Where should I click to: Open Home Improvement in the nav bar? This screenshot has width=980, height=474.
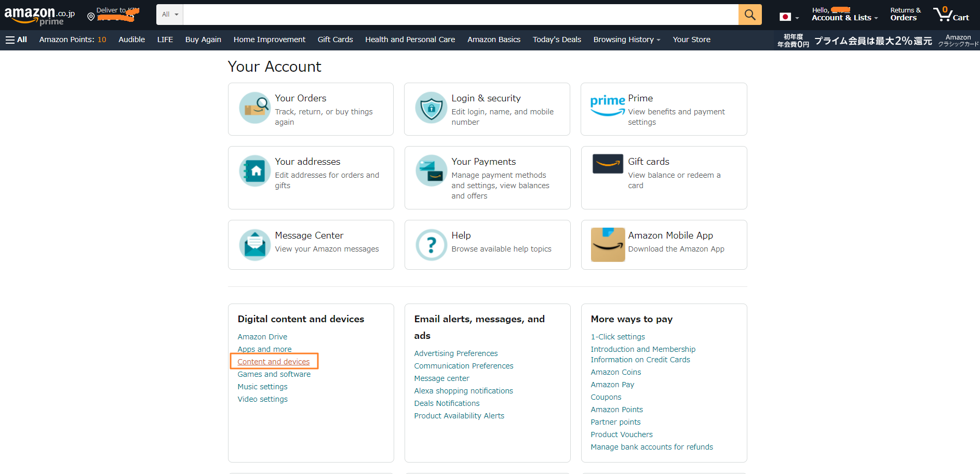coord(270,39)
